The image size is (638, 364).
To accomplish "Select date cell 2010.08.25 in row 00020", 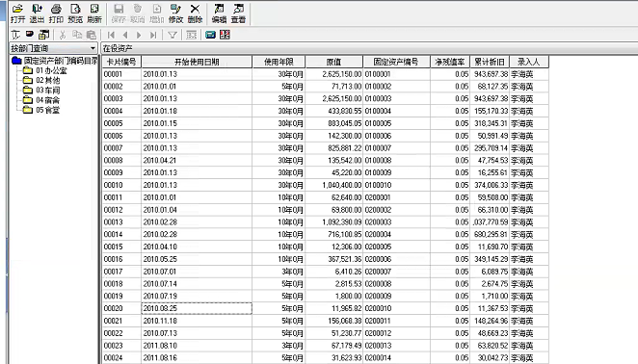I will click(197, 308).
